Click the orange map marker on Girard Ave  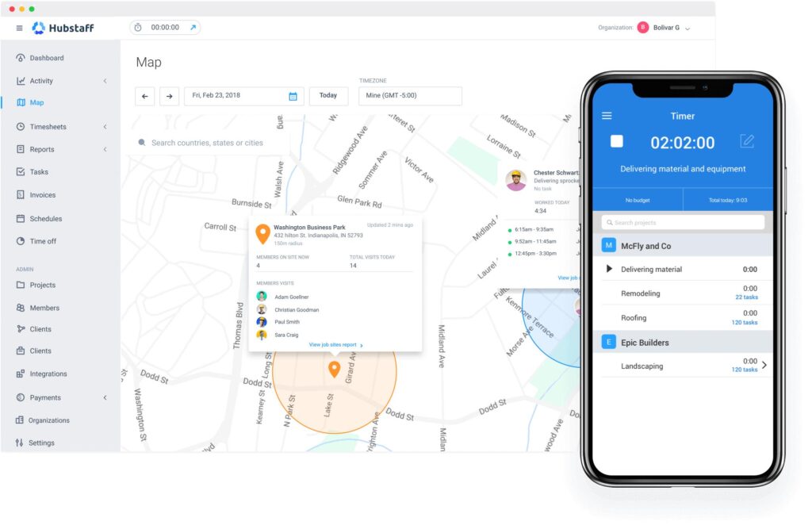[x=335, y=370]
